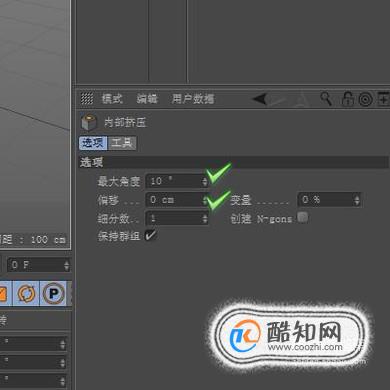Click the new attribute manager plus icon
This screenshot has height=390, width=390.
point(383,99)
